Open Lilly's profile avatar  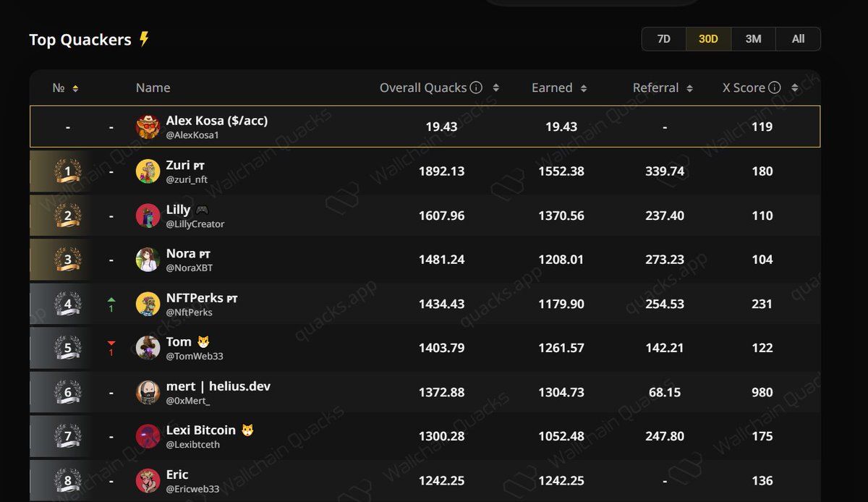[148, 216]
